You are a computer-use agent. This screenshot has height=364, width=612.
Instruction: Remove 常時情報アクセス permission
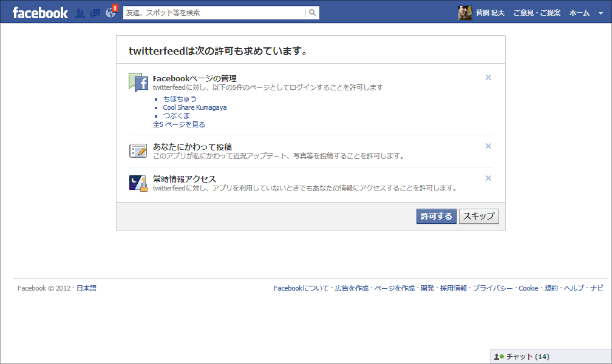pyautogui.click(x=488, y=178)
